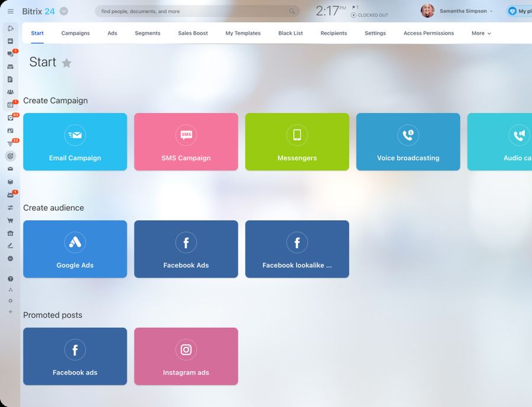
Task: Open the settings gear in the sidebar
Action: tap(10, 301)
